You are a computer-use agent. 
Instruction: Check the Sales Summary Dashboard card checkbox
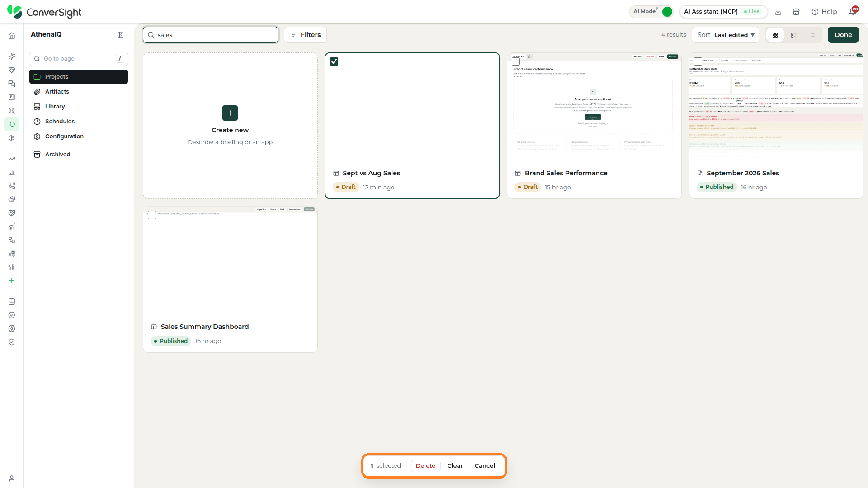coord(152,215)
